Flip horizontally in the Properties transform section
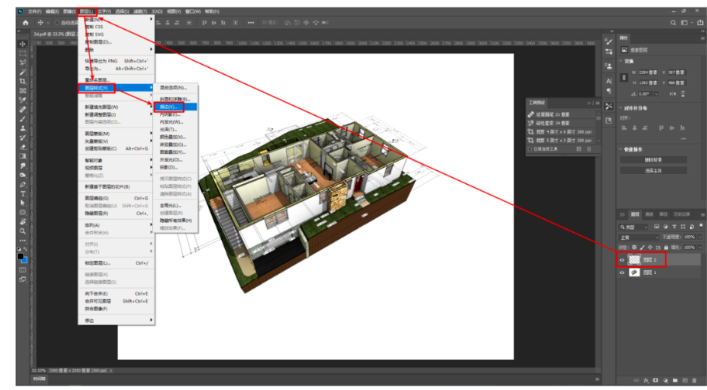This screenshot has width=707, height=390. click(673, 94)
